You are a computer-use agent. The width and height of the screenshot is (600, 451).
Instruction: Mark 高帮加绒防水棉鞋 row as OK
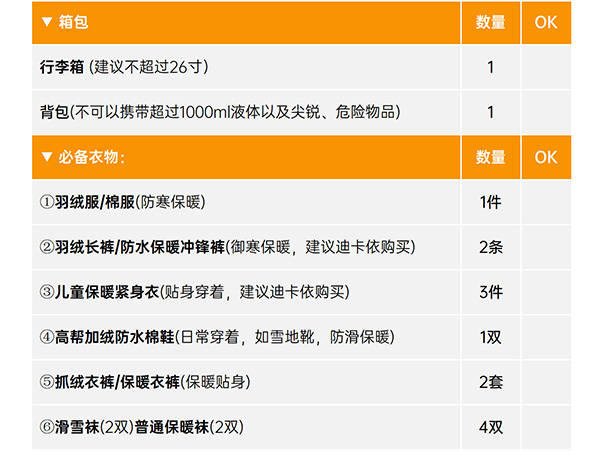click(545, 337)
